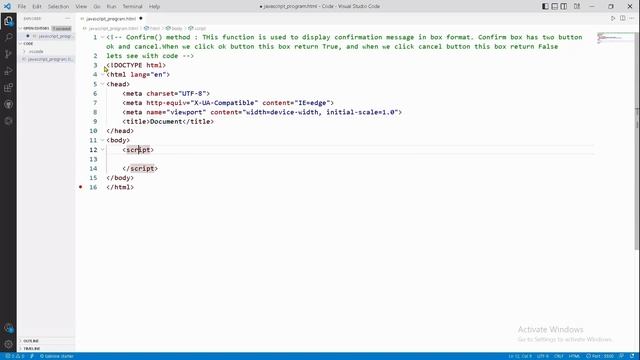This screenshot has width=640, height=360.
Task: Fold the html tag at line 4
Action: pyautogui.click(x=102, y=74)
